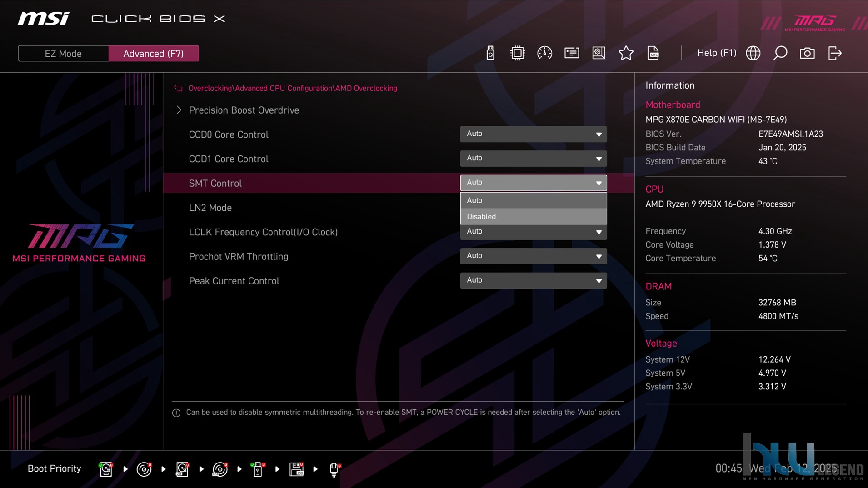Take a screenshot with the camera icon
Screen dimensions: 868x488
[x=807, y=53]
